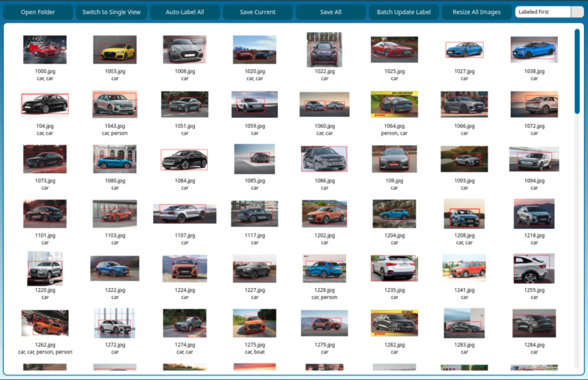
Task: Click the dropdown arrow beside Labeled First
Action: (x=577, y=12)
